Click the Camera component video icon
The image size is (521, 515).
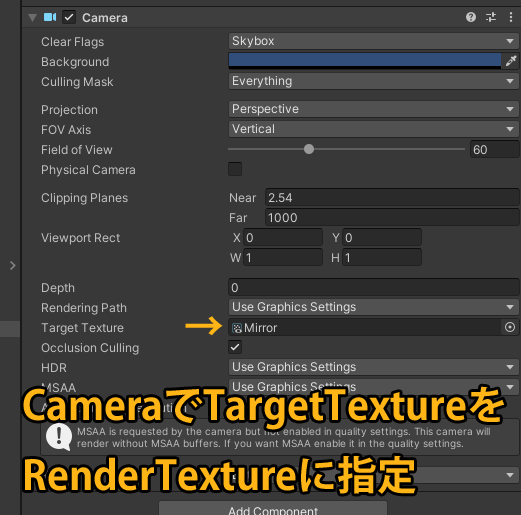click(x=50, y=17)
